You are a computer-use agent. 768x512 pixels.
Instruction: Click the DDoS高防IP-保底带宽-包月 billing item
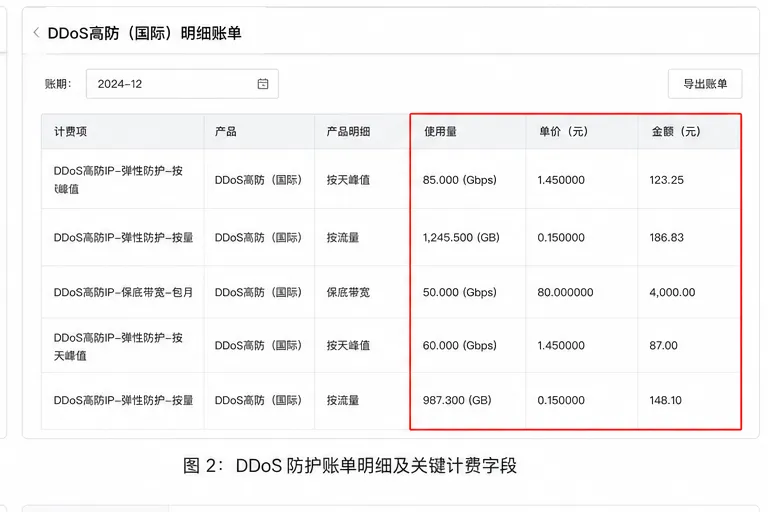point(123,293)
